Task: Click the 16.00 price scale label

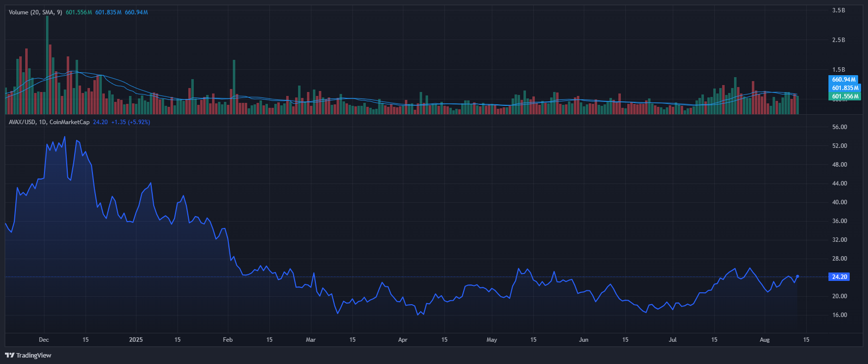Action: click(x=839, y=315)
